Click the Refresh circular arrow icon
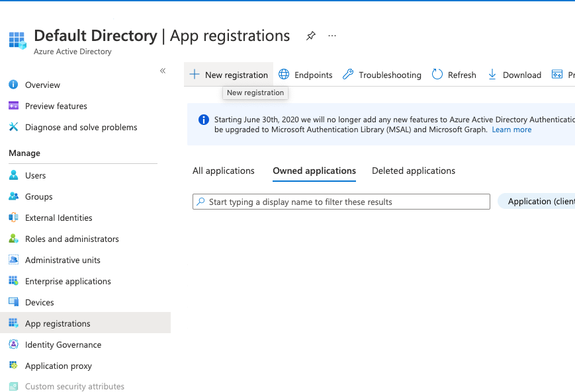 [x=437, y=75]
